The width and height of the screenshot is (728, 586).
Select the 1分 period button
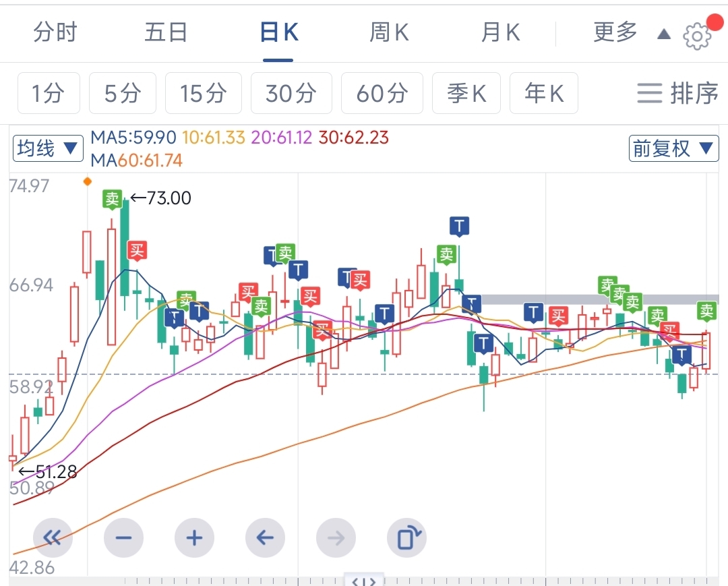click(49, 93)
